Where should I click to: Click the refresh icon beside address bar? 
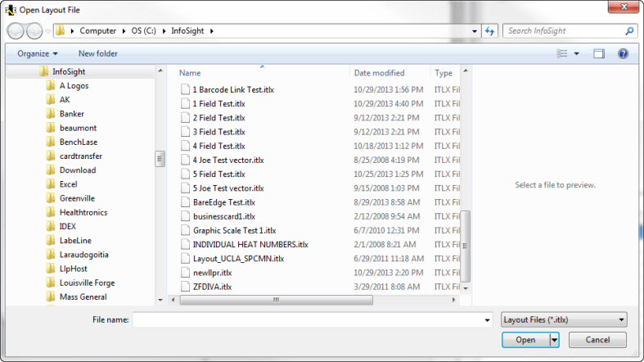[489, 31]
